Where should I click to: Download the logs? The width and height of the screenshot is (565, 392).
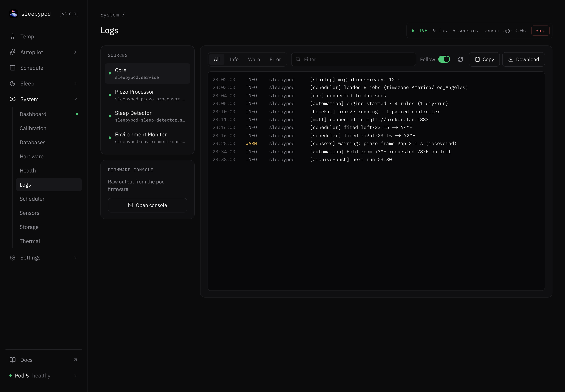(x=523, y=59)
